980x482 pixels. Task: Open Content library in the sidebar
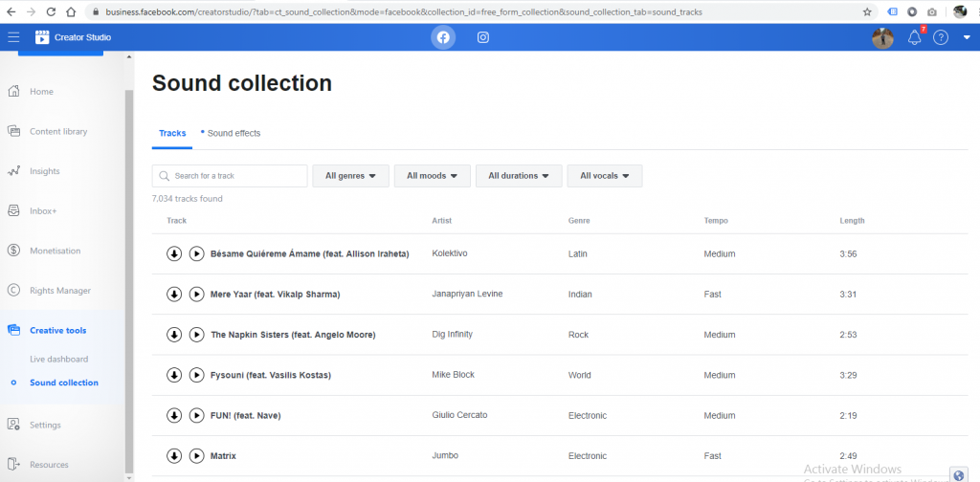coord(57,132)
